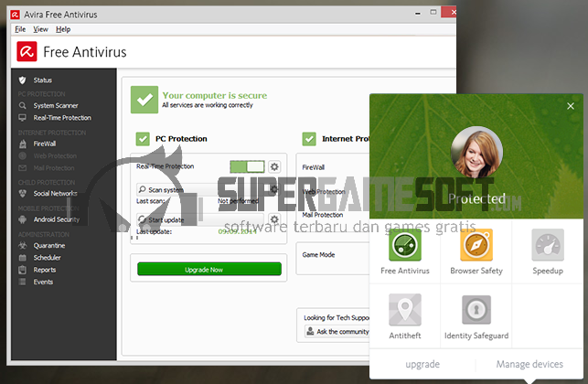Click the Start update button
The image size is (588, 384).
pos(200,219)
